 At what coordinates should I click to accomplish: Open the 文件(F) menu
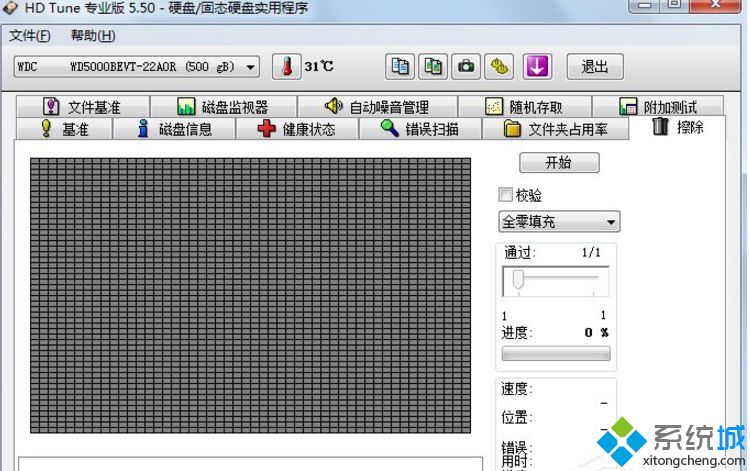pyautogui.click(x=30, y=35)
